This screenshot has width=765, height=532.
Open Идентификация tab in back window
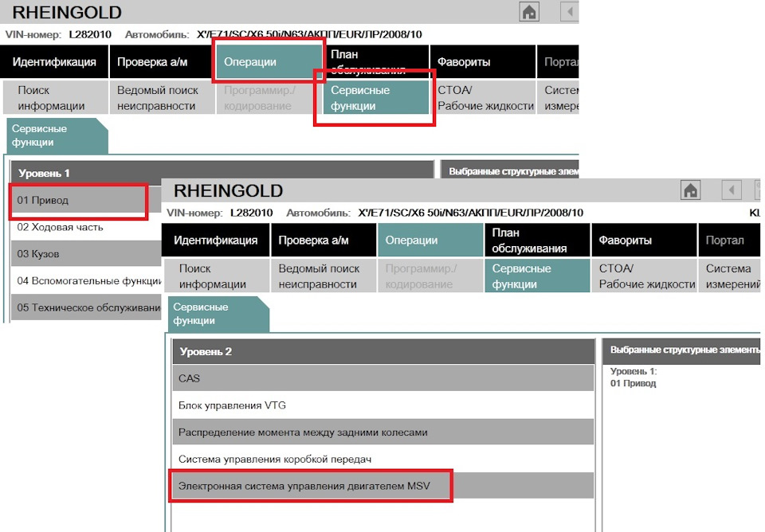(54, 62)
